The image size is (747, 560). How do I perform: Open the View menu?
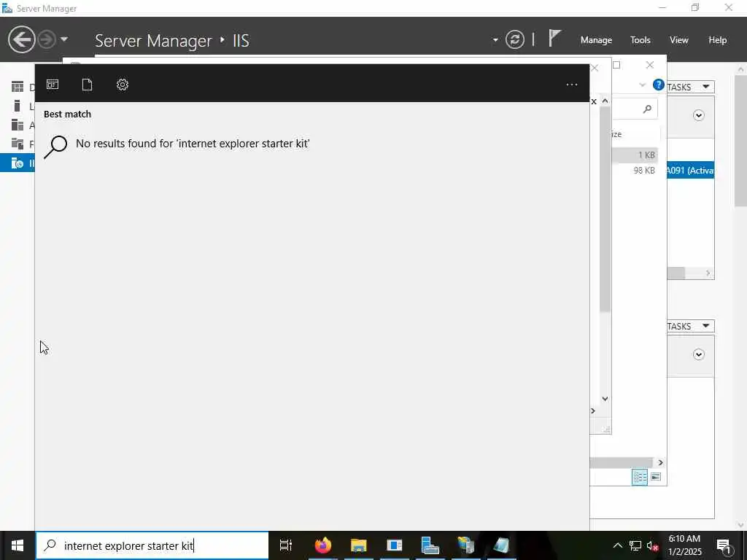coord(679,40)
